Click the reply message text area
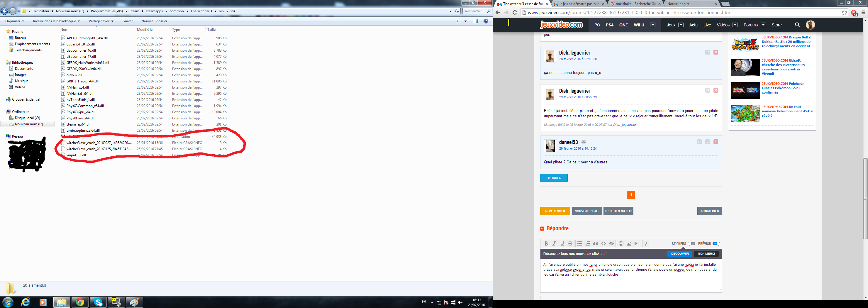 [x=631, y=275]
